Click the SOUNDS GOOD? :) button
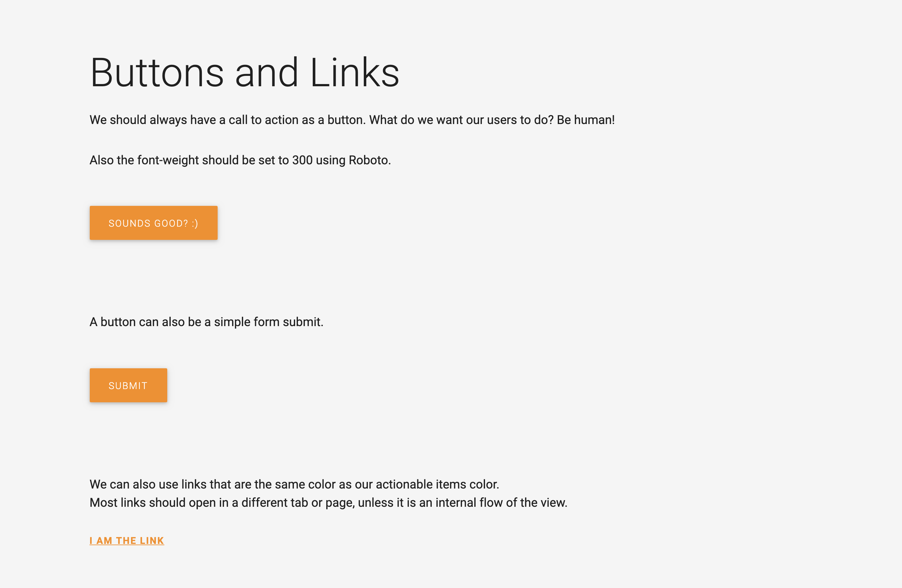The image size is (902, 588). [x=153, y=223]
